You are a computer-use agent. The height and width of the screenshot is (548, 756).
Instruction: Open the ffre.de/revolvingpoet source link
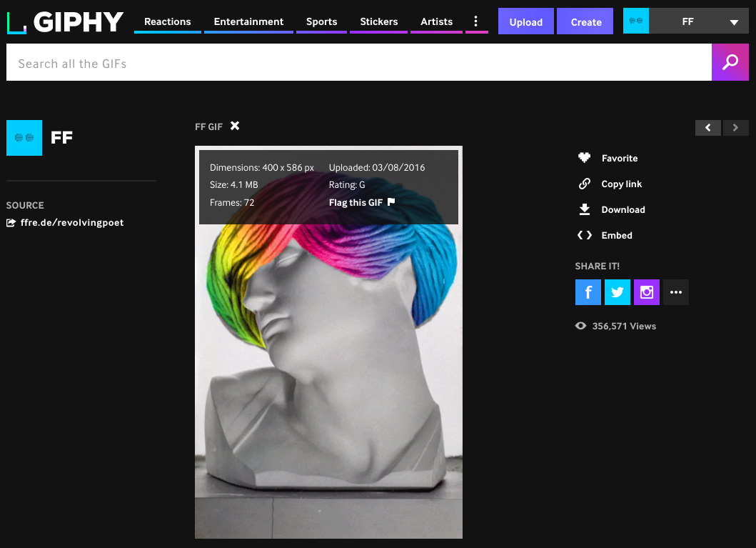pyautogui.click(x=72, y=222)
